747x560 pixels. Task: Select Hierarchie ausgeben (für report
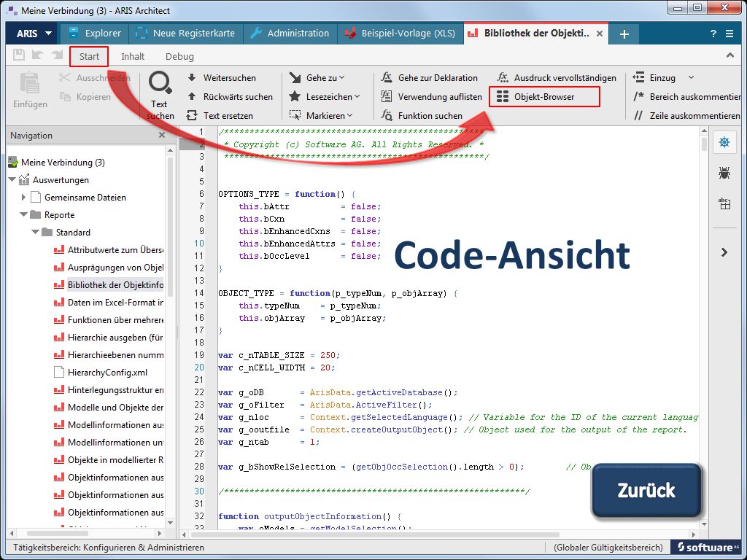[x=115, y=337]
